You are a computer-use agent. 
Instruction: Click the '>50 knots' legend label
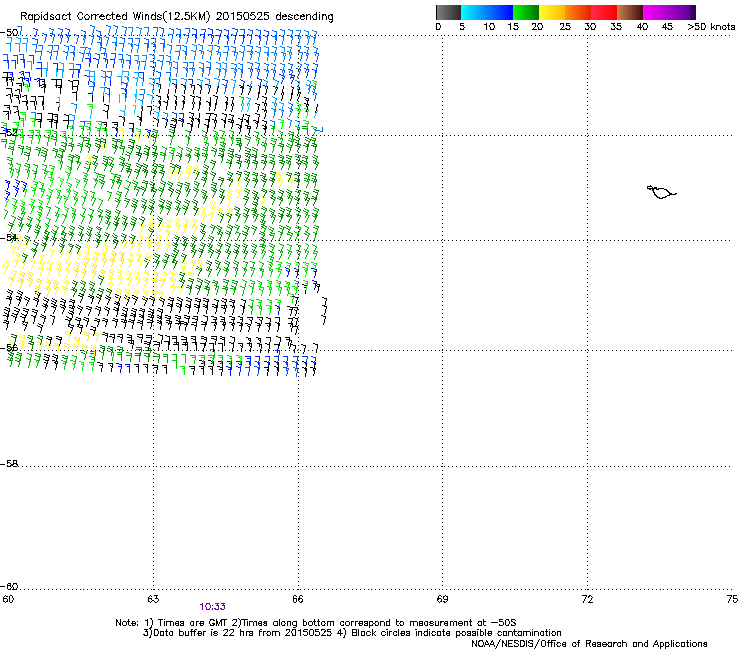point(711,27)
